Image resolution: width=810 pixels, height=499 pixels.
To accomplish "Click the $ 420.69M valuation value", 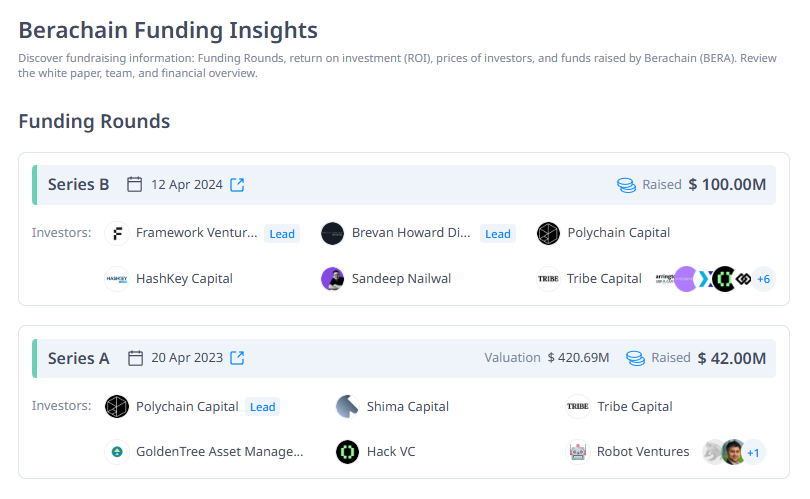I will pyautogui.click(x=579, y=357).
